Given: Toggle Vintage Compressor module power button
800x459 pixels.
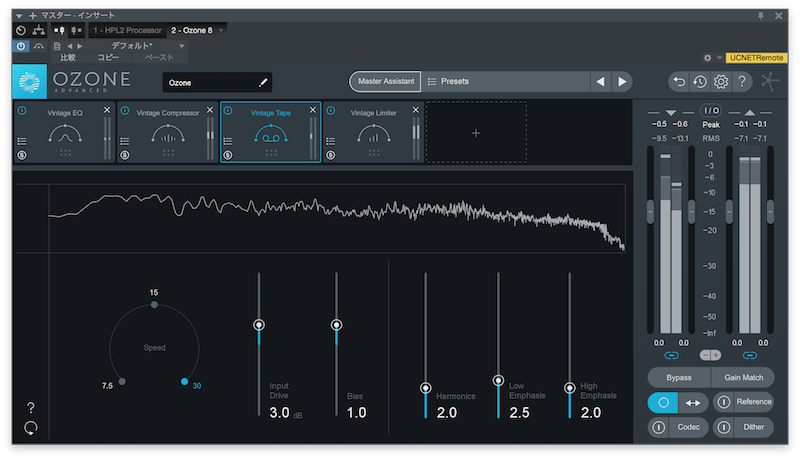Looking at the screenshot, I should pyautogui.click(x=125, y=111).
